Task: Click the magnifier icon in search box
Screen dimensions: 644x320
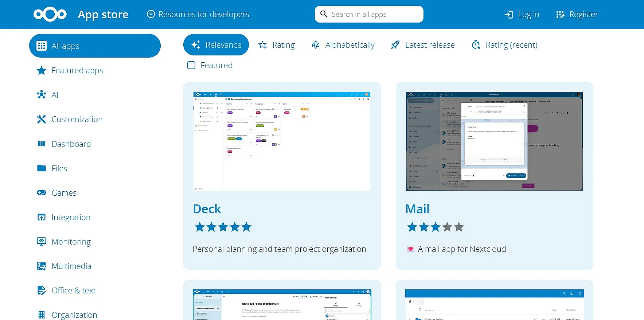Action: 324,14
